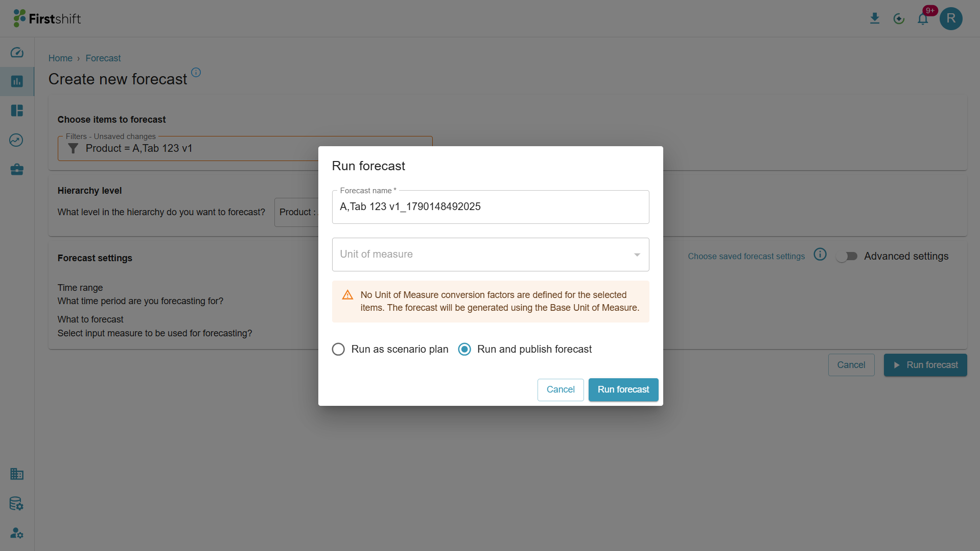This screenshot has height=551, width=980.
Task: Select the forecast bar chart sidebar icon
Action: pyautogui.click(x=17, y=81)
